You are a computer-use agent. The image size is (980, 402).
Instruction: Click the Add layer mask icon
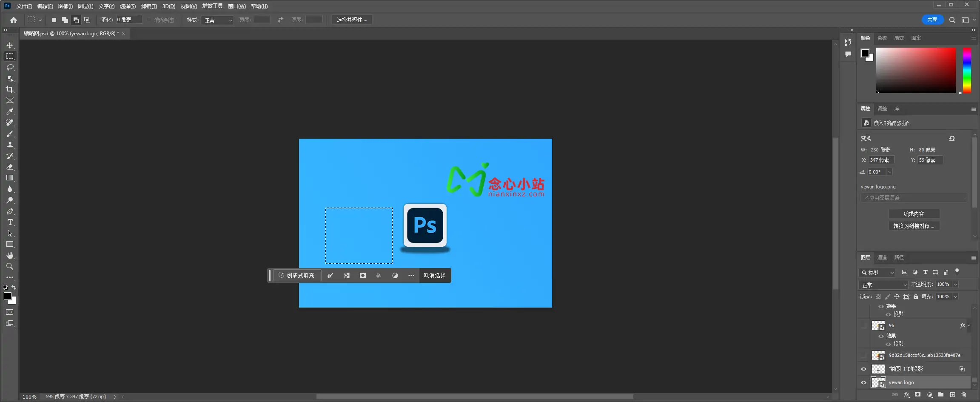click(917, 395)
